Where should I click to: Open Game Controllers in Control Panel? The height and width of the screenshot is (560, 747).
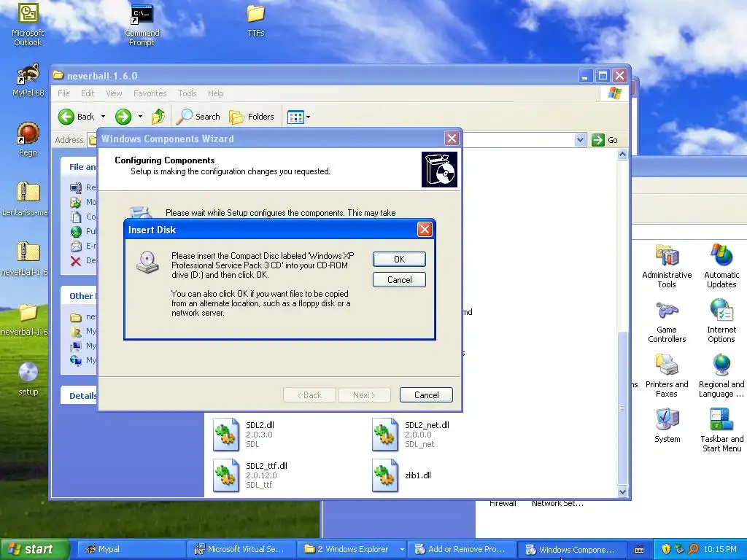[x=667, y=322]
